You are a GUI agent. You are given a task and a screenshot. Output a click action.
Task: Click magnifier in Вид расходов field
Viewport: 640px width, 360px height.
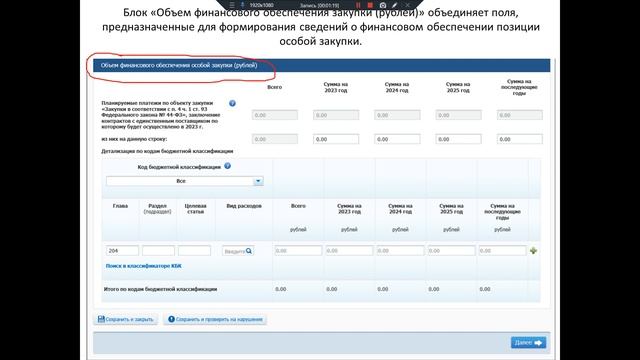coord(249,251)
